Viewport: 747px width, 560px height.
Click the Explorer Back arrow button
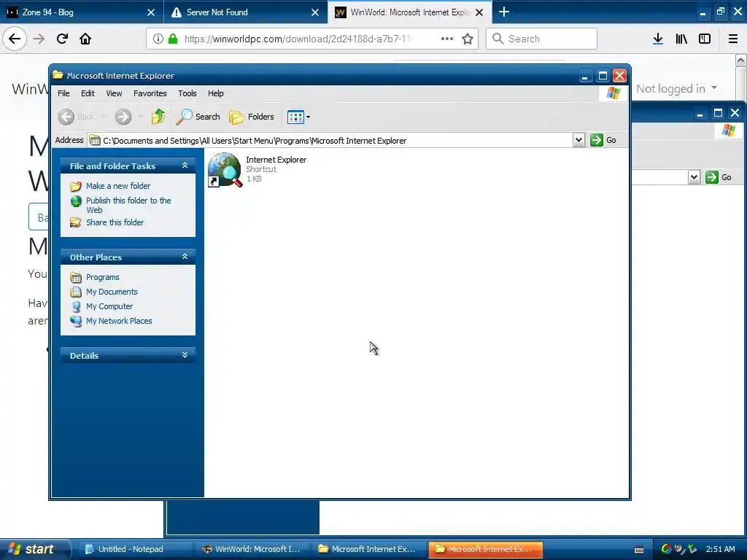[66, 117]
